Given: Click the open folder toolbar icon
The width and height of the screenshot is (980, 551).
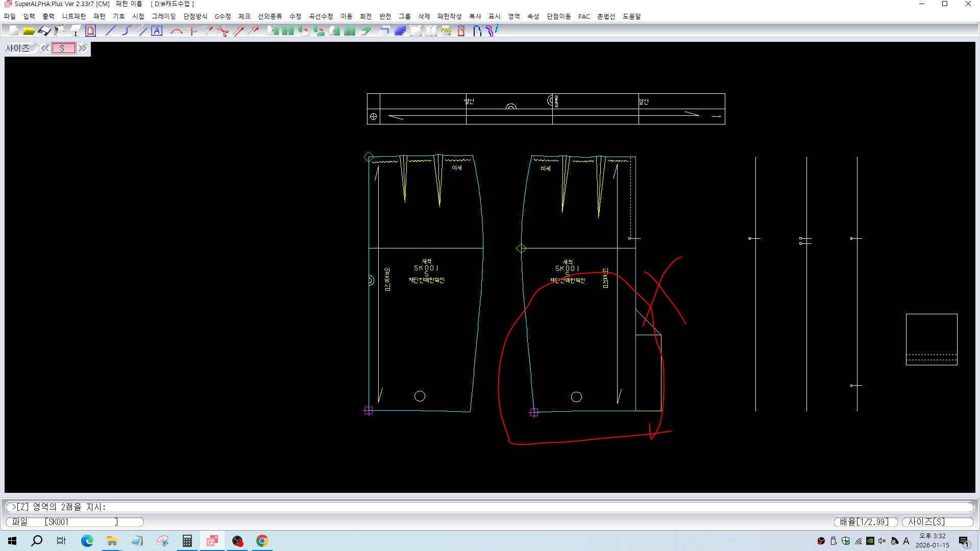Looking at the screenshot, I should [x=29, y=31].
